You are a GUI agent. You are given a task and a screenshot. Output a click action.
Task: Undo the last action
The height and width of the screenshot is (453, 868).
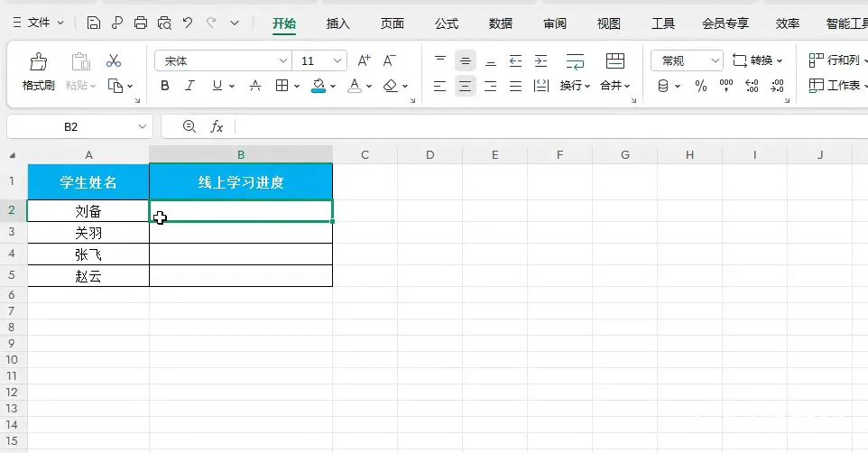(x=188, y=23)
